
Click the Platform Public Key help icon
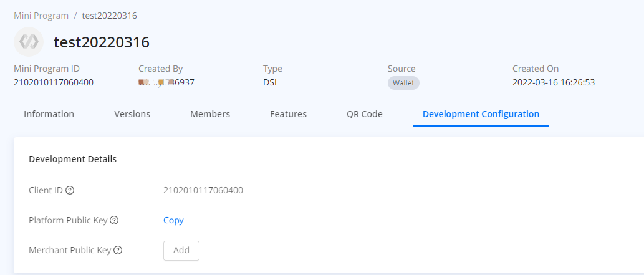click(x=114, y=220)
